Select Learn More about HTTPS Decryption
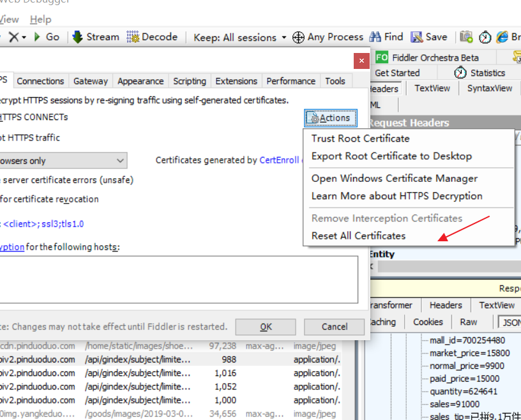The width and height of the screenshot is (521, 420). 396,196
